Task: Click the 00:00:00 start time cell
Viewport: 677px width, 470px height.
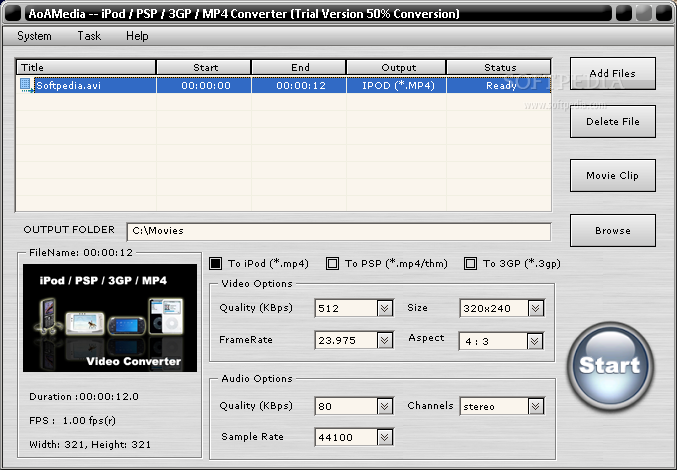Action: tap(204, 85)
